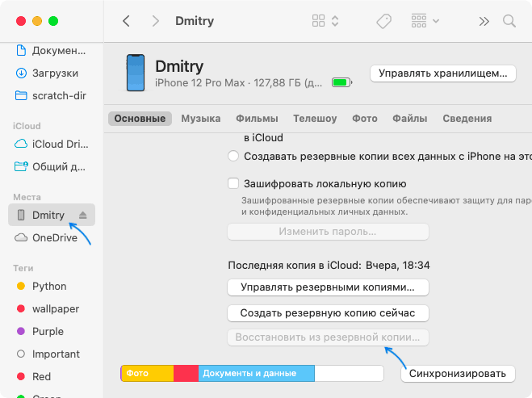Image resolution: width=532 pixels, height=398 pixels.
Task: Open view mode up-down selector
Action: pos(335,21)
